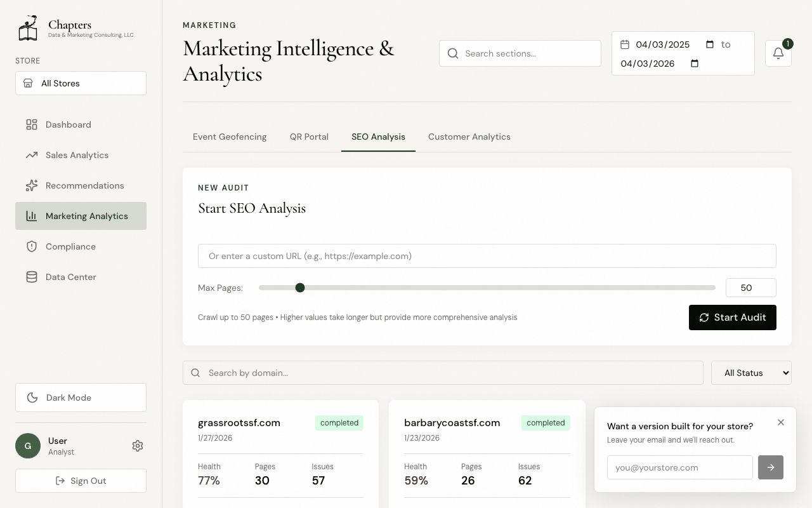This screenshot has height=508, width=812.
Task: Switch to the Customer Analytics tab
Action: pos(469,137)
